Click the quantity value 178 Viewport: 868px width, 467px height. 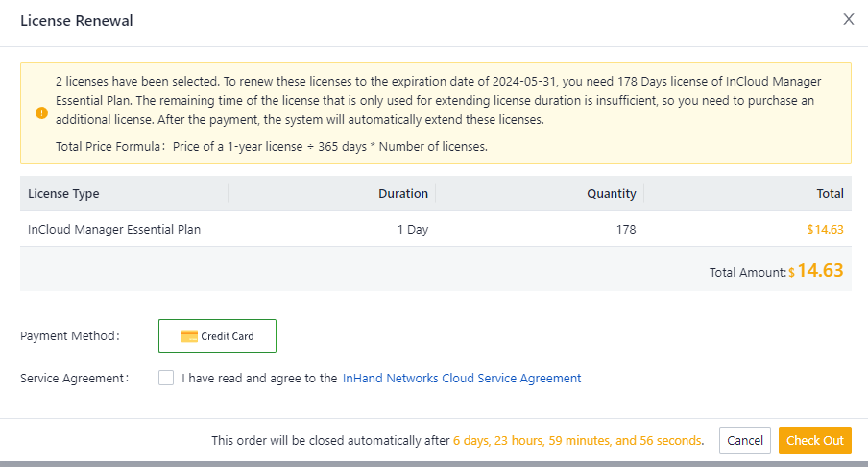[x=624, y=230]
